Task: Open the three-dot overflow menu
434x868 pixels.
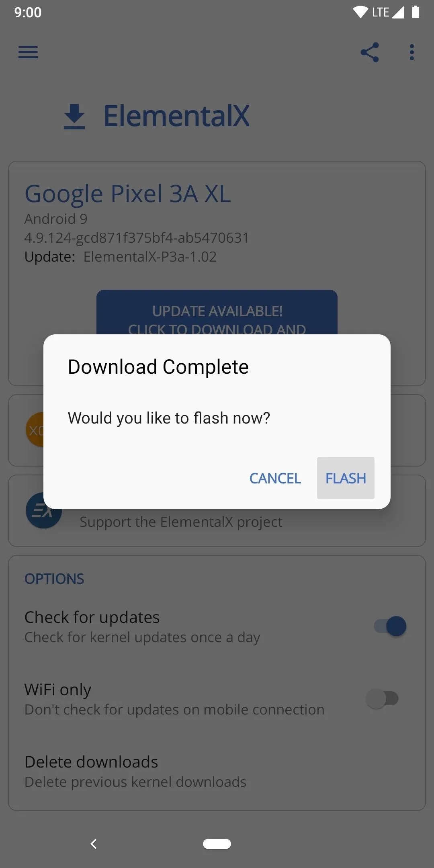Action: click(x=411, y=52)
